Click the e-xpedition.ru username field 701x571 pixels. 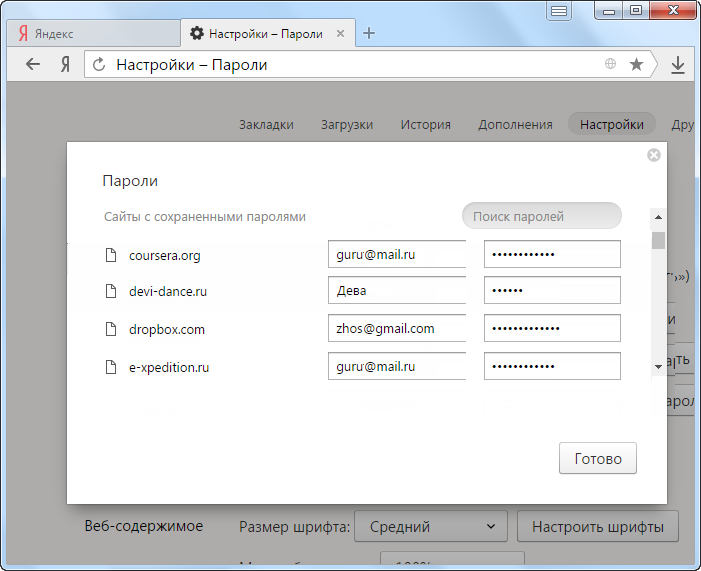click(x=397, y=366)
